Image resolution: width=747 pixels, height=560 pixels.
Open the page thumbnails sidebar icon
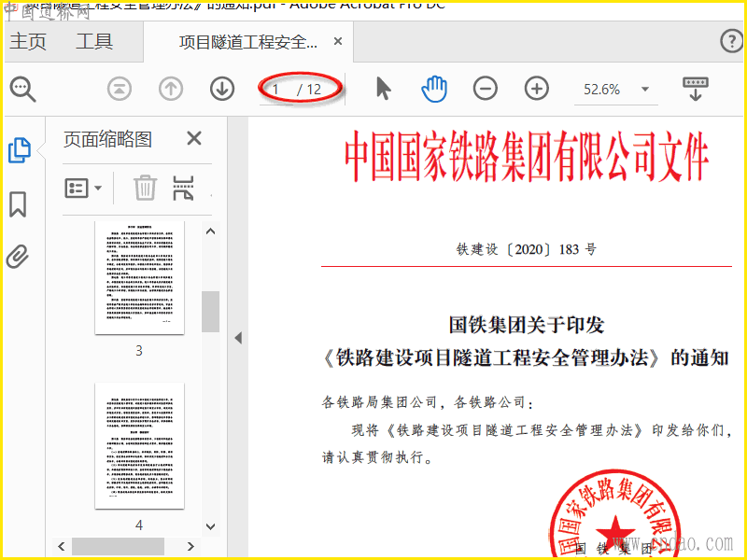[x=20, y=150]
